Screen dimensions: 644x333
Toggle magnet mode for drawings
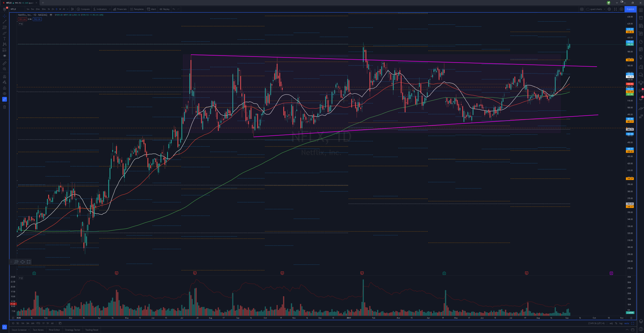[x=4, y=77]
